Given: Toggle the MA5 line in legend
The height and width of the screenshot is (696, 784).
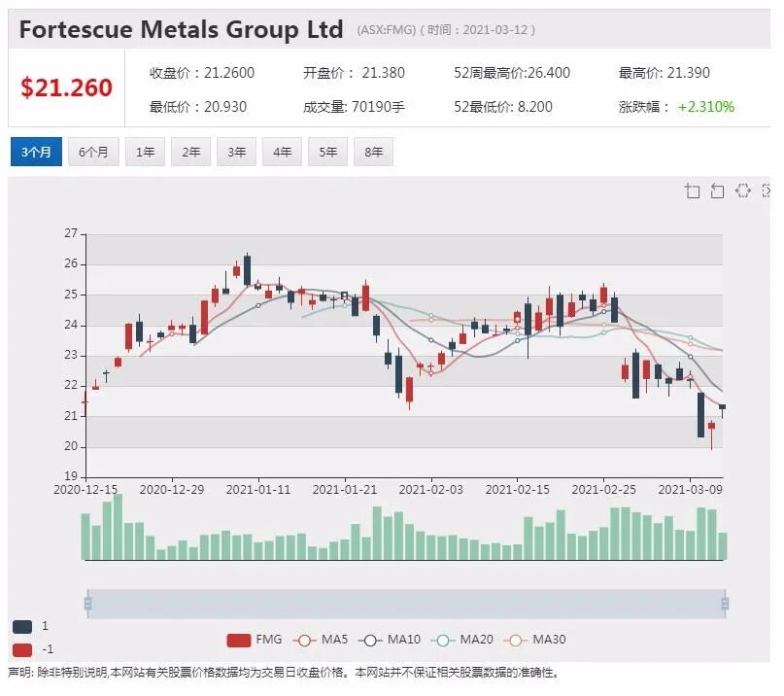Looking at the screenshot, I should pyautogui.click(x=321, y=640).
